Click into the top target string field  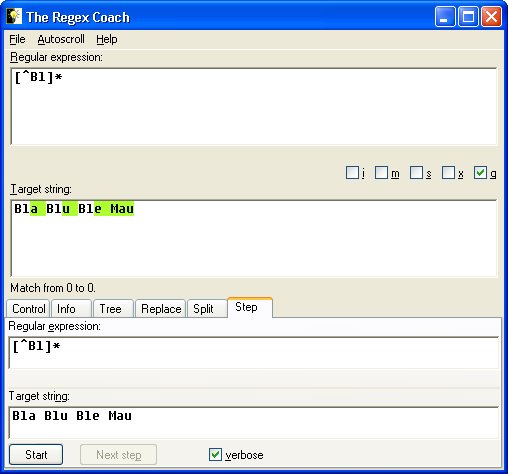pos(254,238)
